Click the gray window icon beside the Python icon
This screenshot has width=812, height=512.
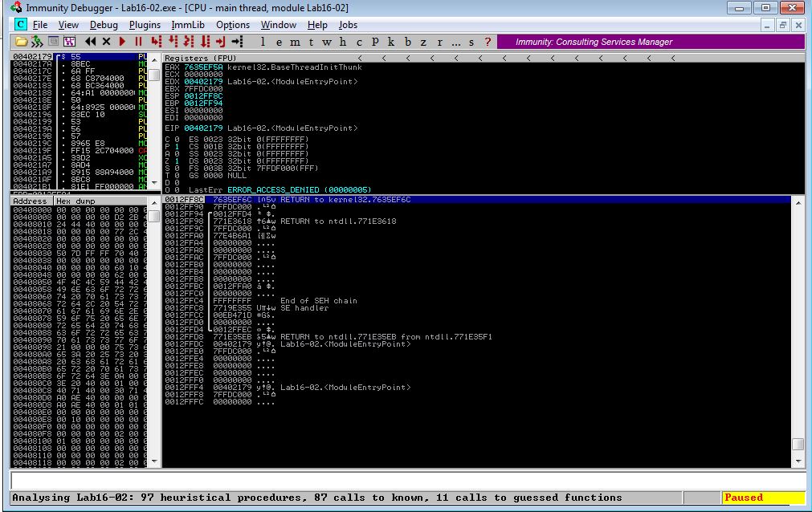click(x=53, y=42)
